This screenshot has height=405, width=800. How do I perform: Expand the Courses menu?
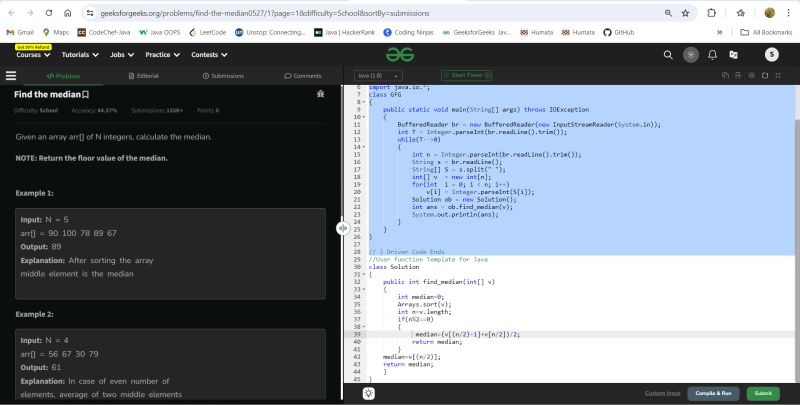click(x=32, y=54)
